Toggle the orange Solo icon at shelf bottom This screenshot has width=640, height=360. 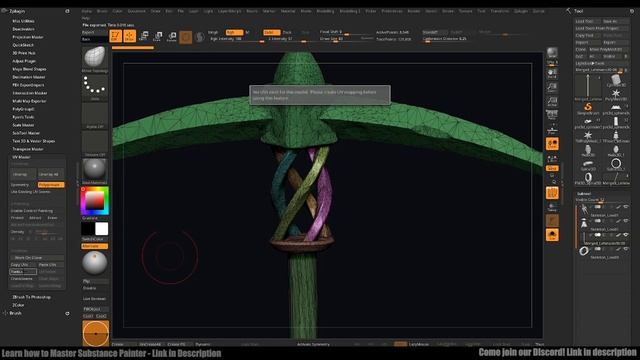[x=552, y=235]
